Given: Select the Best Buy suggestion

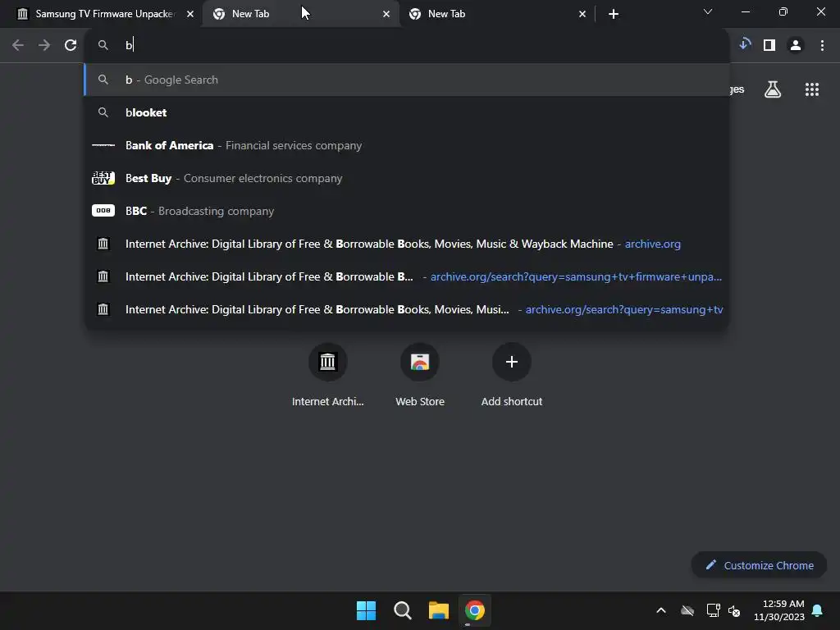Looking at the screenshot, I should point(407,178).
